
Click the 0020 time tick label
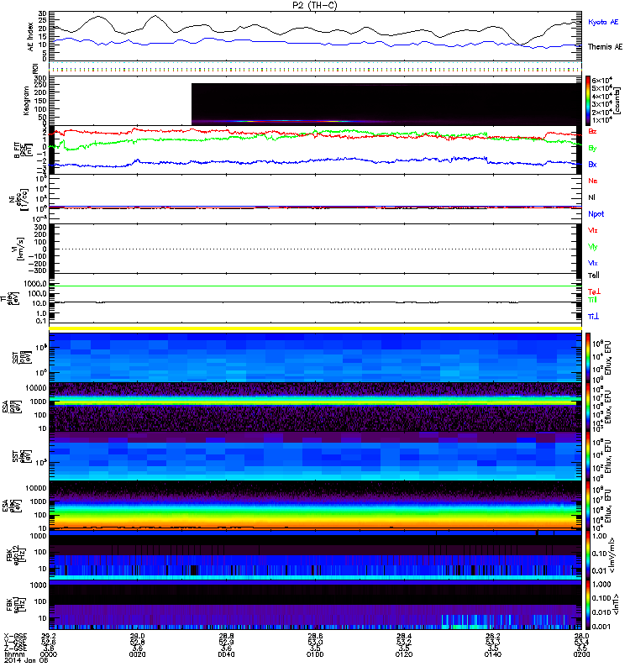(137, 654)
